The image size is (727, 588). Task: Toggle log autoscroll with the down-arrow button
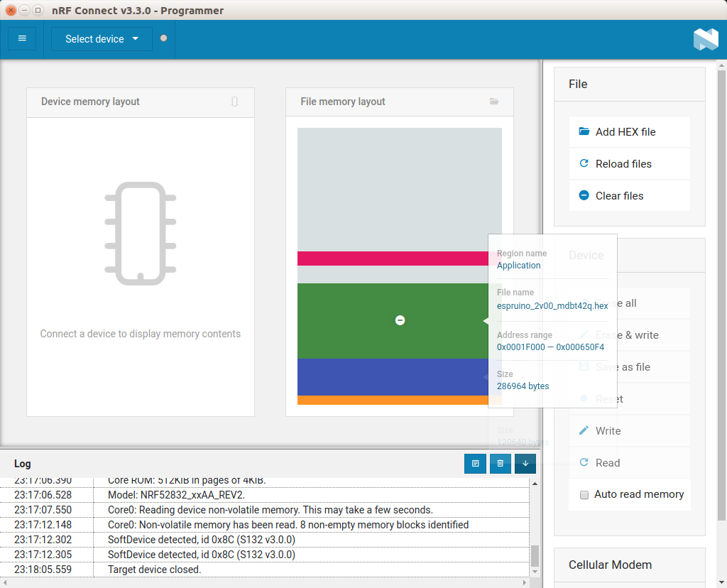point(525,463)
